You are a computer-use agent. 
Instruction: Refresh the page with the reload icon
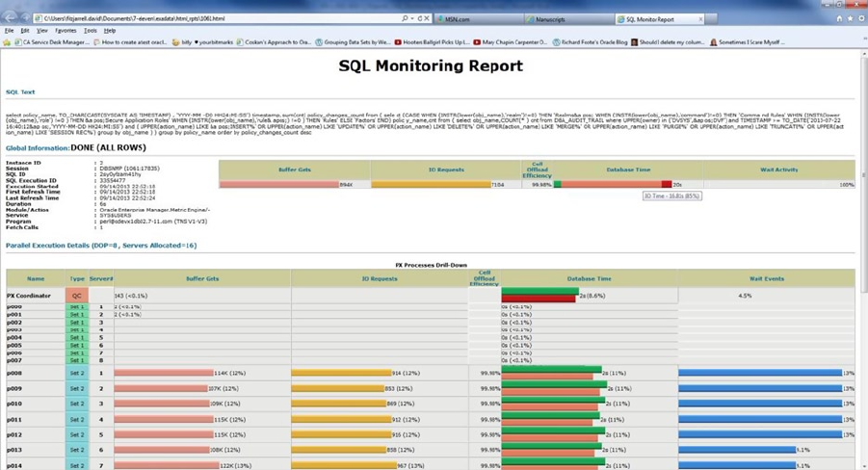pyautogui.click(x=420, y=18)
